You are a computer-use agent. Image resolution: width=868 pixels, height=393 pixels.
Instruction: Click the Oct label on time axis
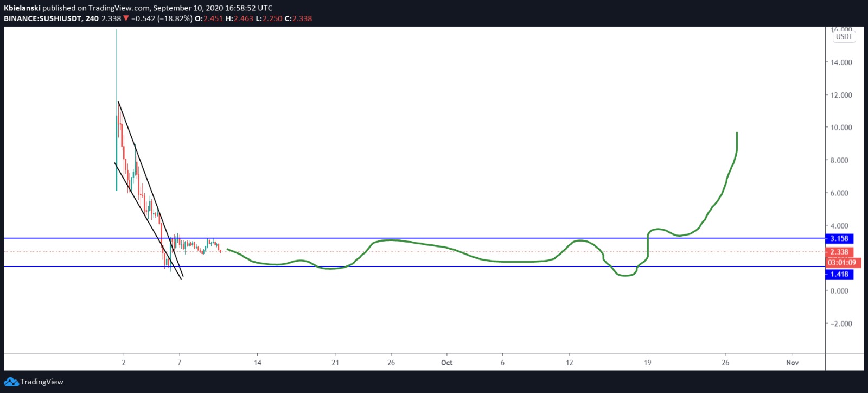(x=447, y=363)
